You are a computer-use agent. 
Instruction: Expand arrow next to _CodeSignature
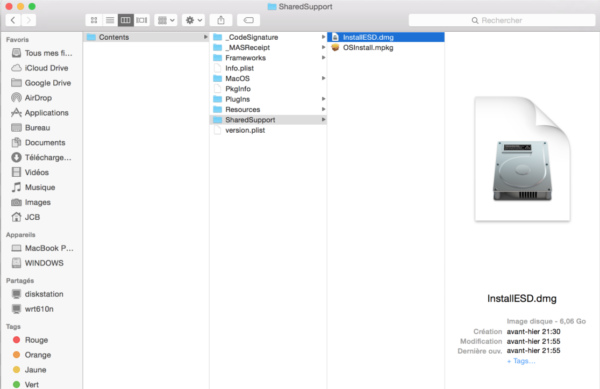point(323,37)
